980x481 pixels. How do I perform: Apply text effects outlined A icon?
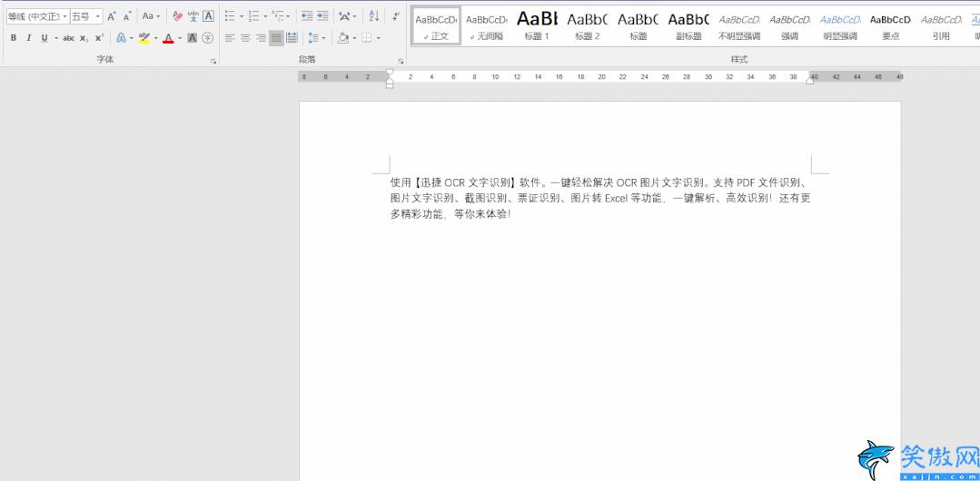[121, 38]
